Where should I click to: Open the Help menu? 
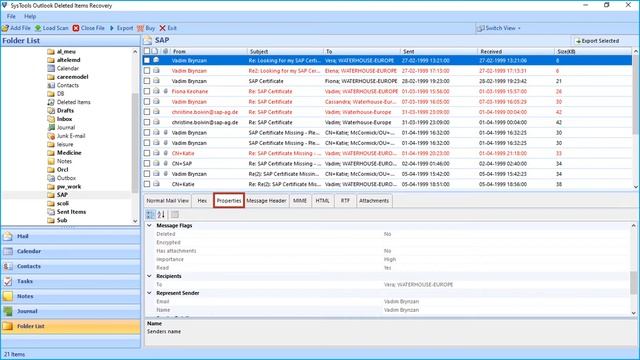(x=30, y=16)
